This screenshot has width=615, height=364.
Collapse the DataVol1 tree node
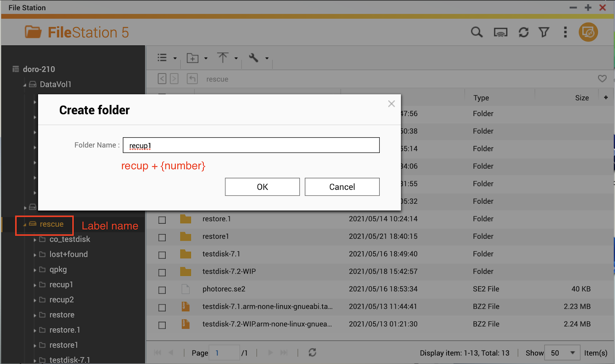click(25, 85)
